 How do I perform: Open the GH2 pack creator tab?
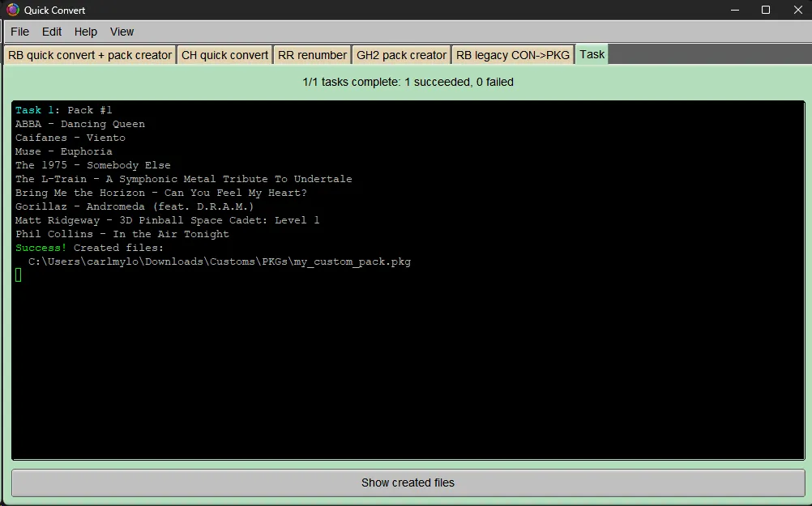400,54
